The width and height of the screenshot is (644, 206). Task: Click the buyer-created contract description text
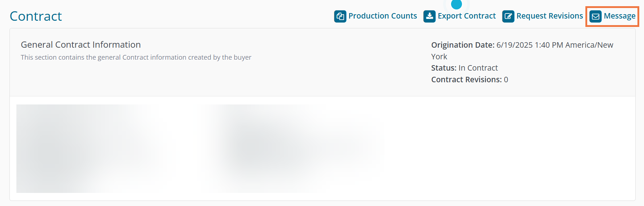click(x=136, y=58)
